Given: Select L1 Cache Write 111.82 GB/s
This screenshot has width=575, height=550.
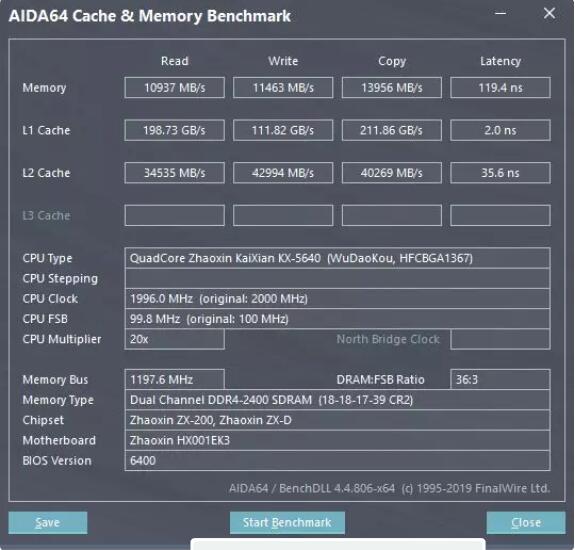Looking at the screenshot, I should (x=283, y=130).
